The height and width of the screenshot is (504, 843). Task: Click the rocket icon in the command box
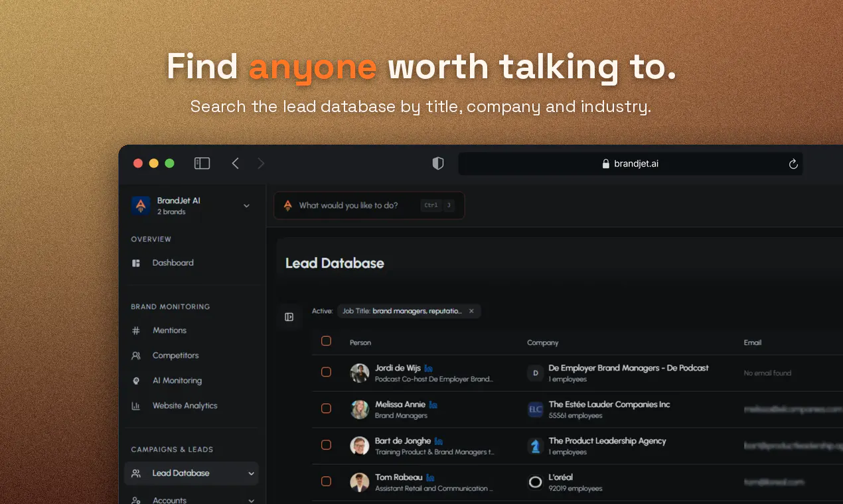point(287,206)
